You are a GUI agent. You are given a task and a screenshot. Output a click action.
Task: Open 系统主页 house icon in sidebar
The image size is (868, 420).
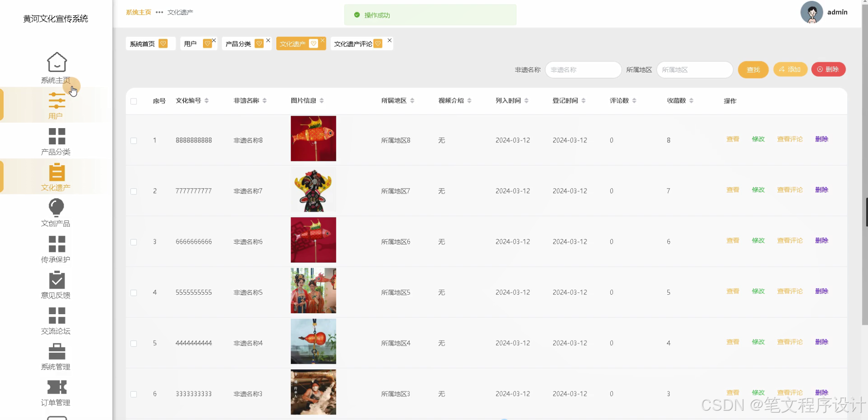pyautogui.click(x=57, y=62)
